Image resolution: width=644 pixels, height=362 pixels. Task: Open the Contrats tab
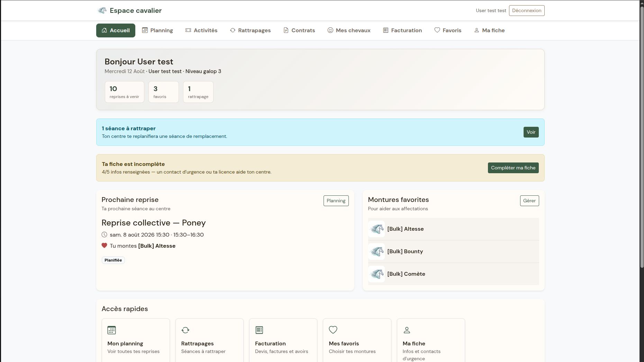[x=299, y=30]
